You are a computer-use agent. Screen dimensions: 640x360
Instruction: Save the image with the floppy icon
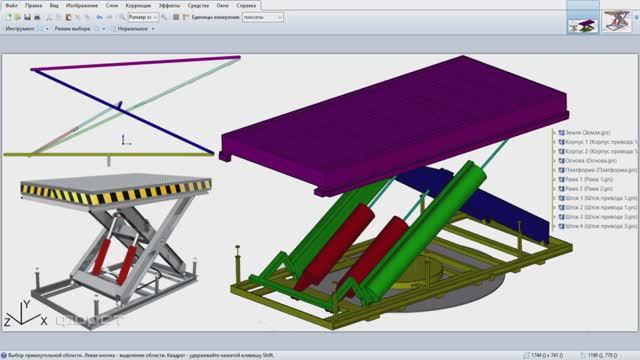pos(27,17)
